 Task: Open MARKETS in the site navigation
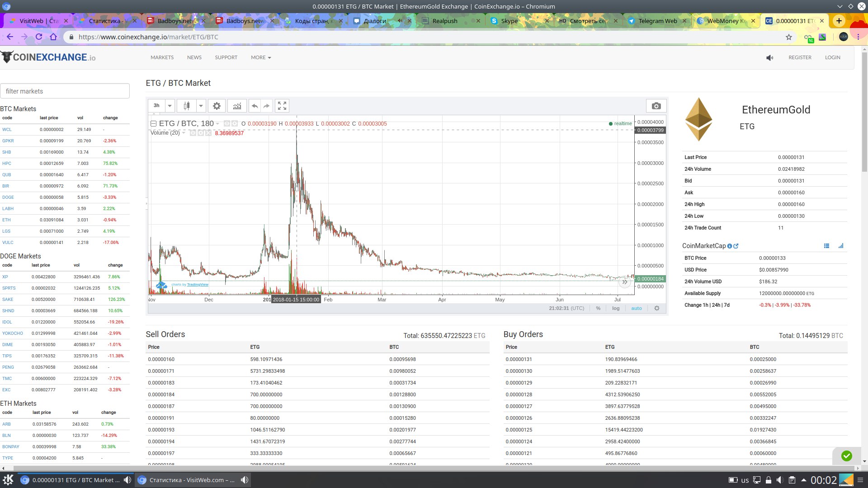coord(162,58)
